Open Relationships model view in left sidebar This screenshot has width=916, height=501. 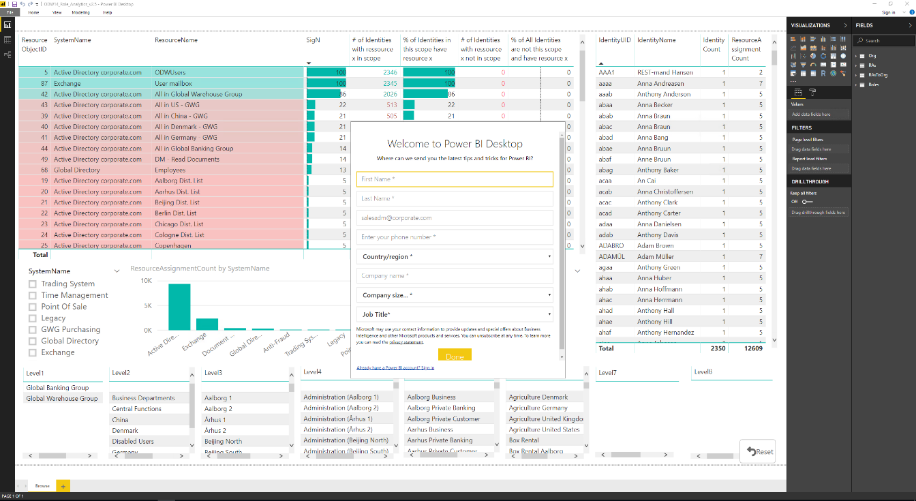coord(8,54)
